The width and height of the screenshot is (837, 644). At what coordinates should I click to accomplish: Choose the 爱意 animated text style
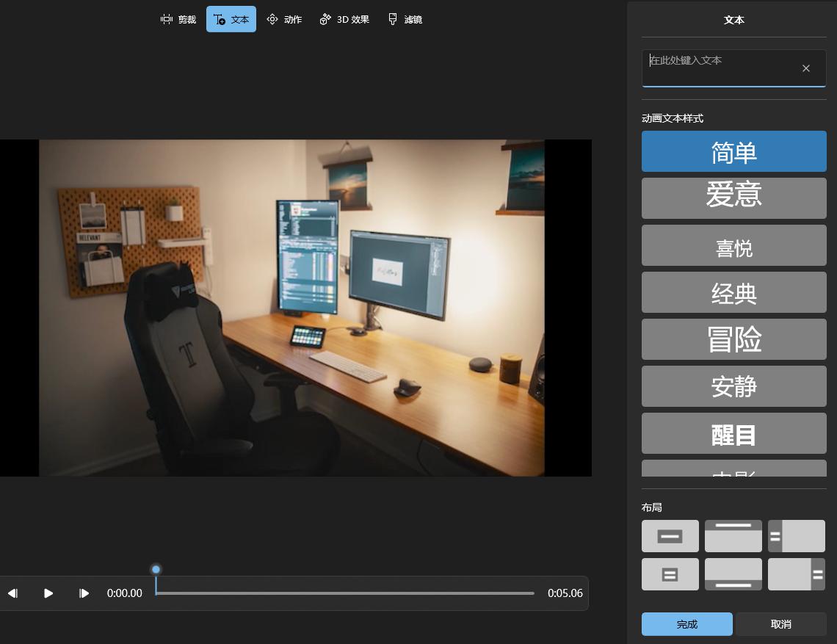(x=733, y=198)
